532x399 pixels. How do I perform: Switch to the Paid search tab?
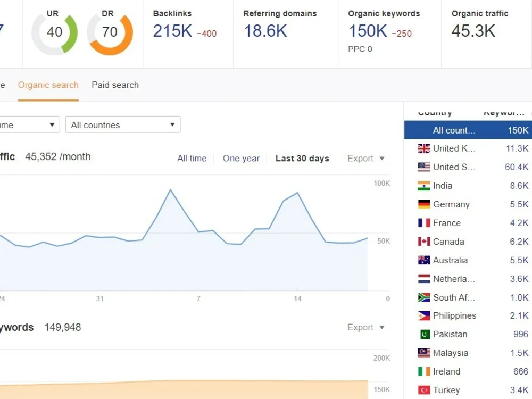pos(115,85)
